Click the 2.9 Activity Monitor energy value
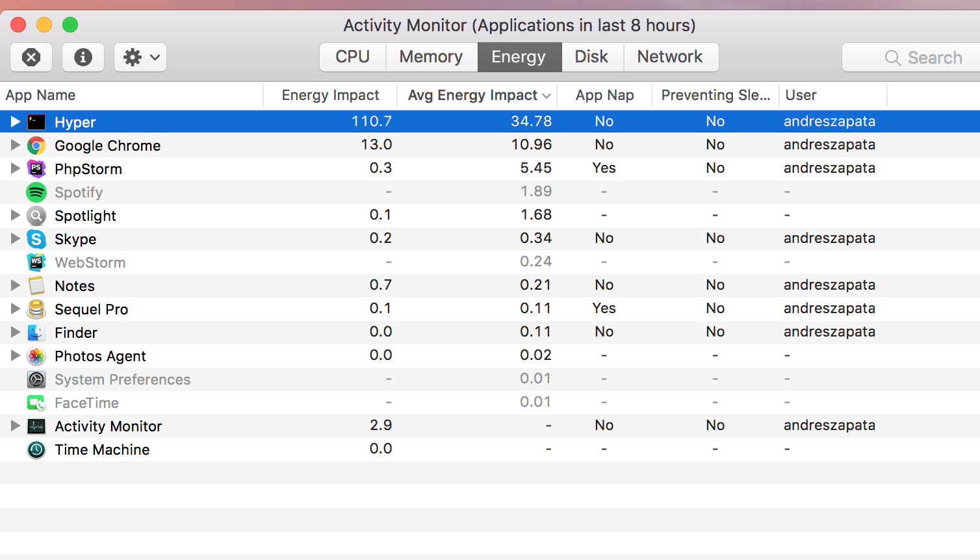The width and height of the screenshot is (980, 560). click(x=381, y=425)
